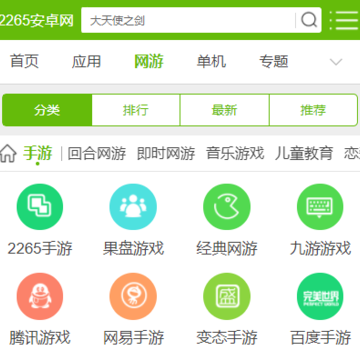This screenshot has height=360, width=360.
Task: Open the 经典网游 Pac-Man icon
Action: (x=227, y=207)
